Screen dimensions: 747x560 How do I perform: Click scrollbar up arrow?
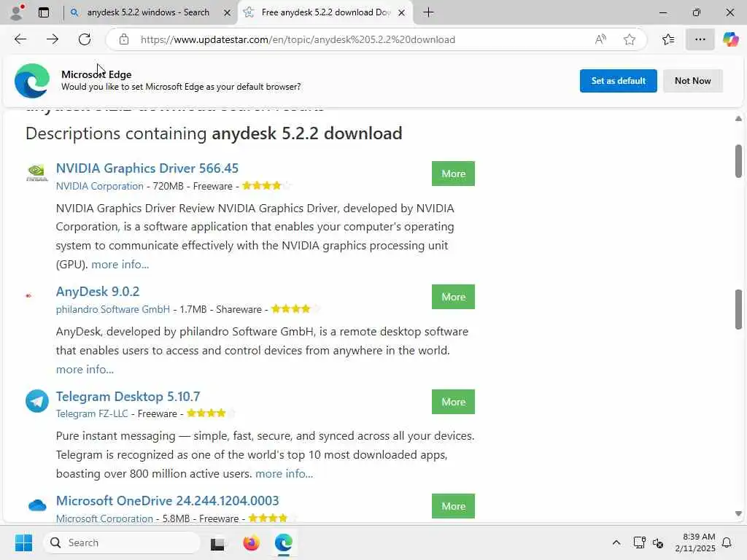pyautogui.click(x=738, y=119)
